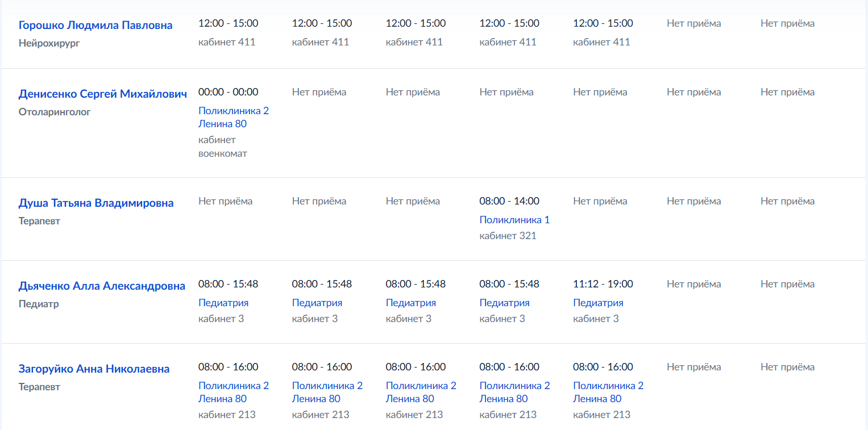This screenshot has width=868, height=430.
Task: Open doctor Горошко Людмила Павловна's profile
Action: coord(95,26)
